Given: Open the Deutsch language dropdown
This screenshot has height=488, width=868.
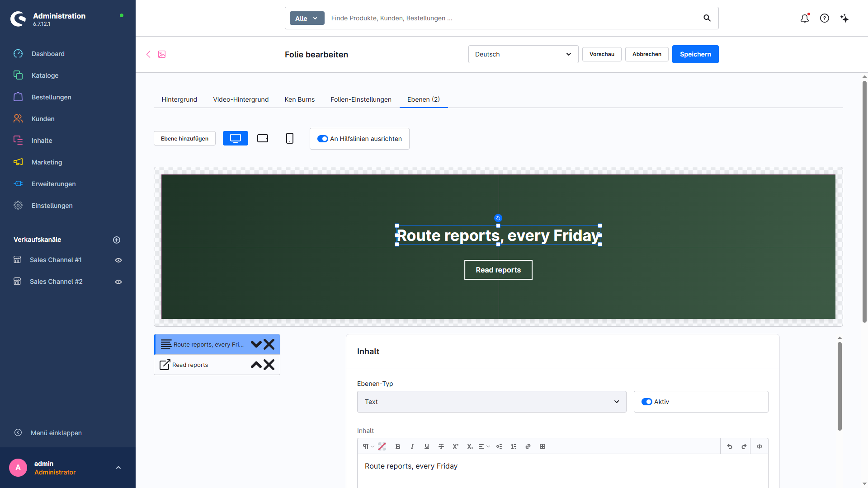Looking at the screenshot, I should [x=524, y=54].
